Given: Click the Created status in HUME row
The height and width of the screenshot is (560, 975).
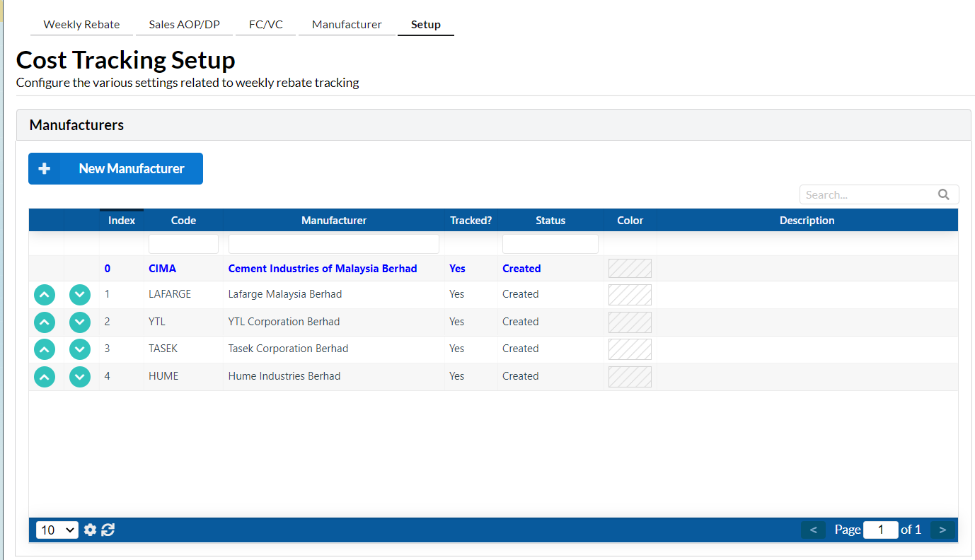Looking at the screenshot, I should point(521,376).
